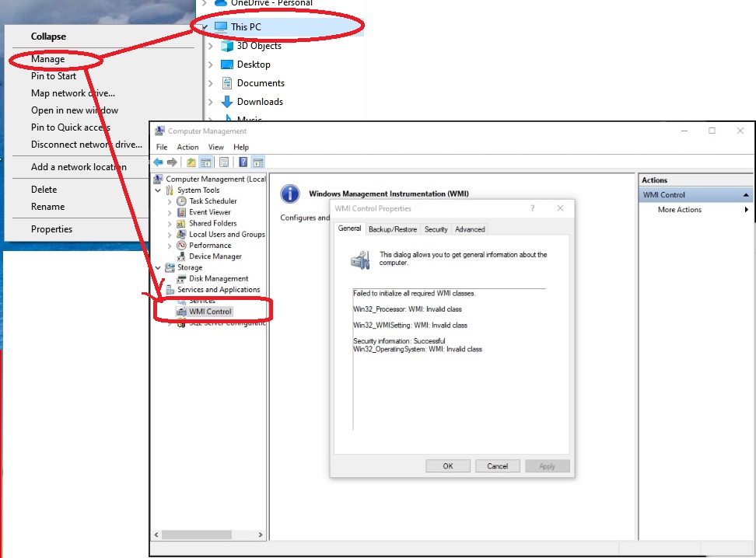The image size is (756, 558).
Task: Collapse the System Tools branch
Action: tap(159, 190)
